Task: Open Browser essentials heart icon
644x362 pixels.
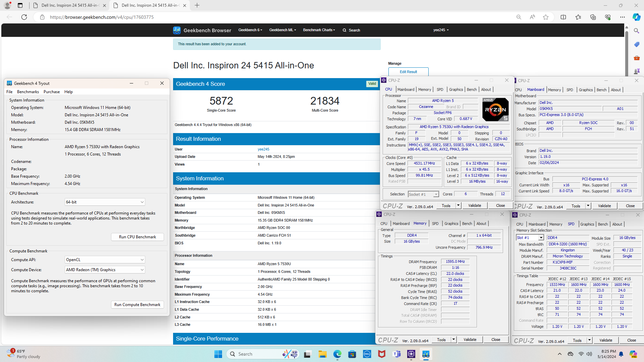Action: (x=608, y=17)
